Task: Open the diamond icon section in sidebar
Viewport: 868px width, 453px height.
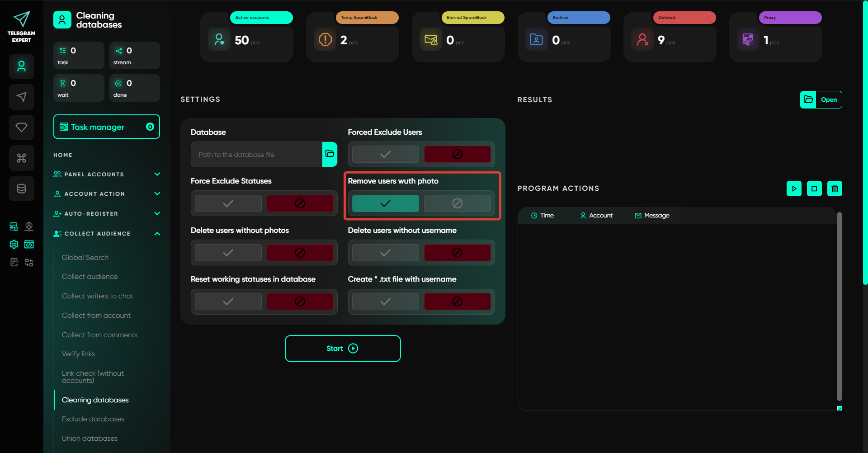Action: coord(21,127)
